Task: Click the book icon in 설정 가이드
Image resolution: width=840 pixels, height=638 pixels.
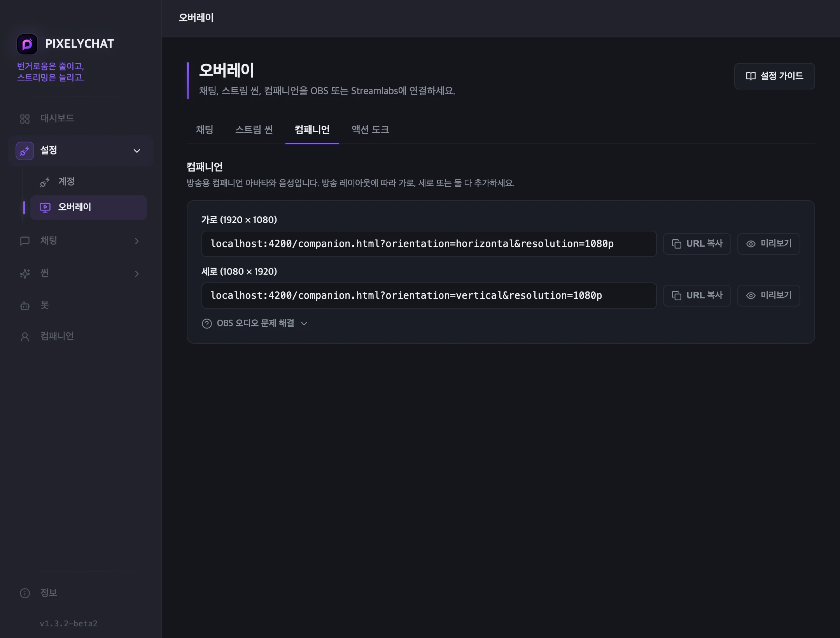Action: (751, 76)
